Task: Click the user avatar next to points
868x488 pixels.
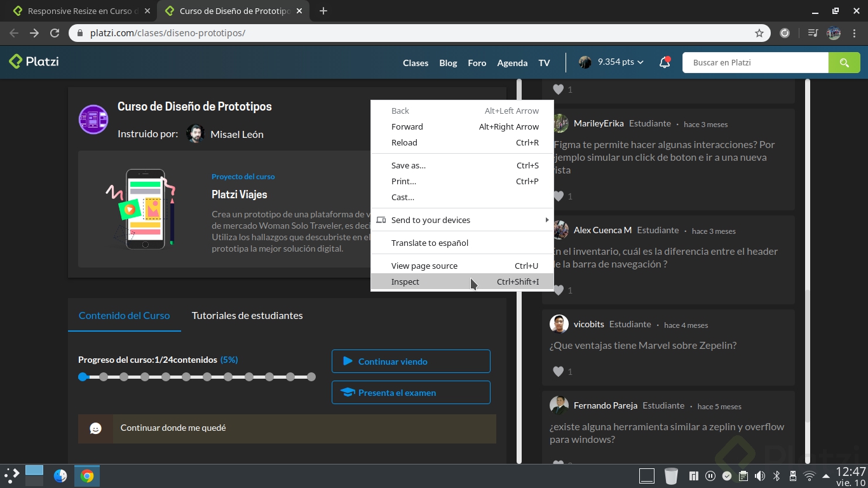Action: tap(585, 62)
